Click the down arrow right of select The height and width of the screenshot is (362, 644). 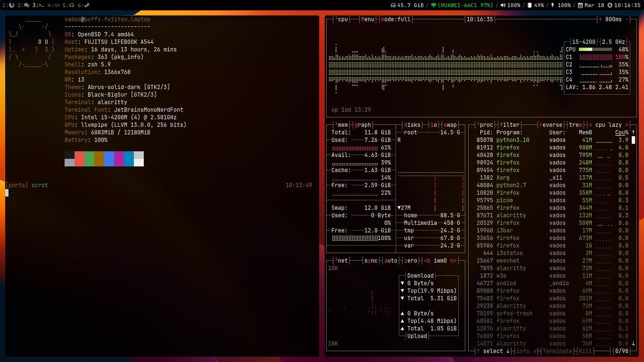(508, 351)
